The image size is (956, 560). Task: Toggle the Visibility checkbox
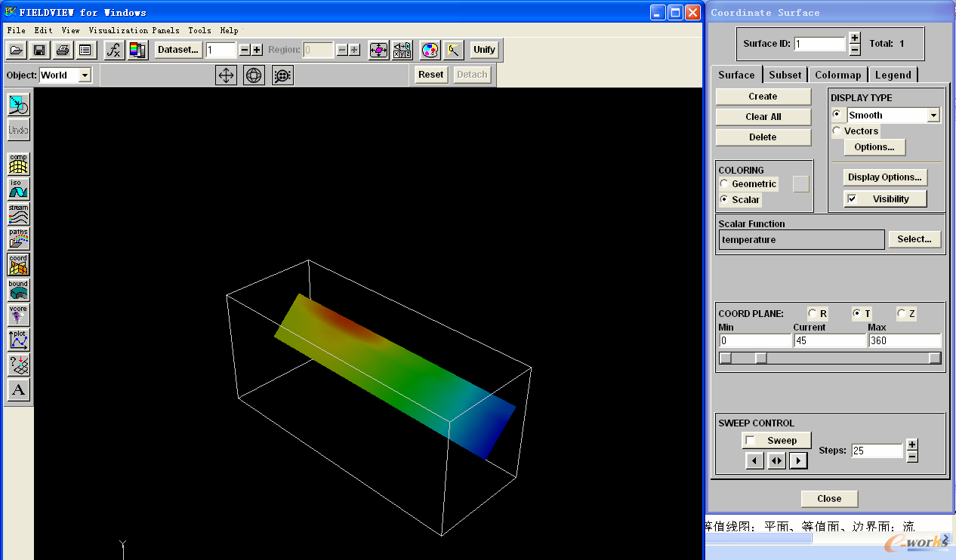[x=853, y=199]
